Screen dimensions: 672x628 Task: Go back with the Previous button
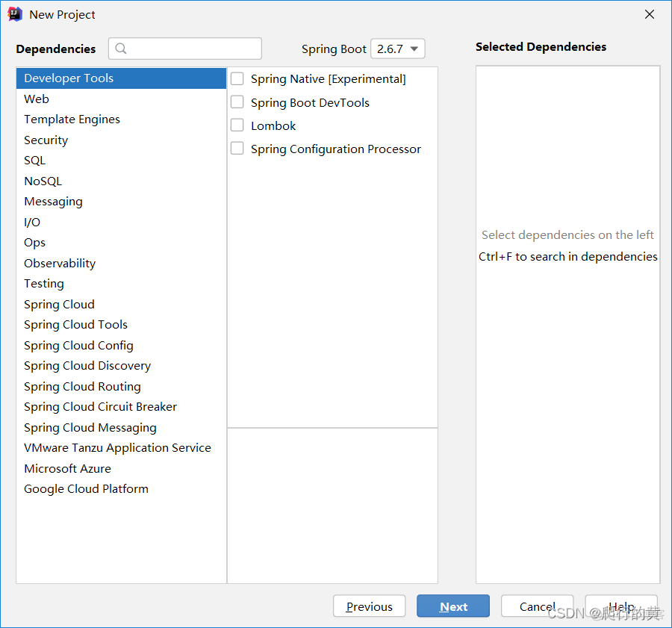(x=369, y=606)
